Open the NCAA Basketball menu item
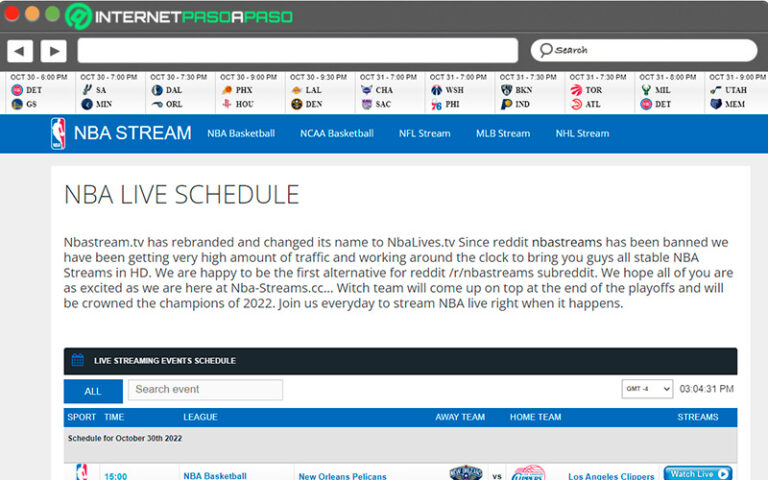 (336, 133)
